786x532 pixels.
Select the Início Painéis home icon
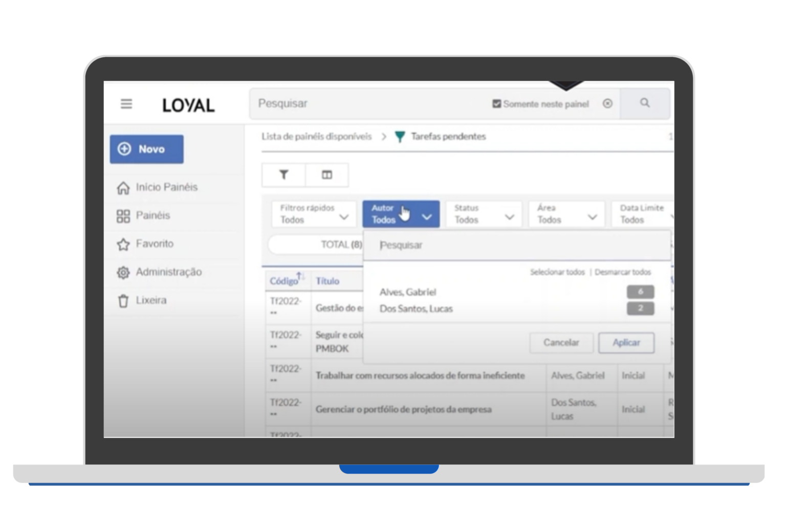tap(123, 188)
